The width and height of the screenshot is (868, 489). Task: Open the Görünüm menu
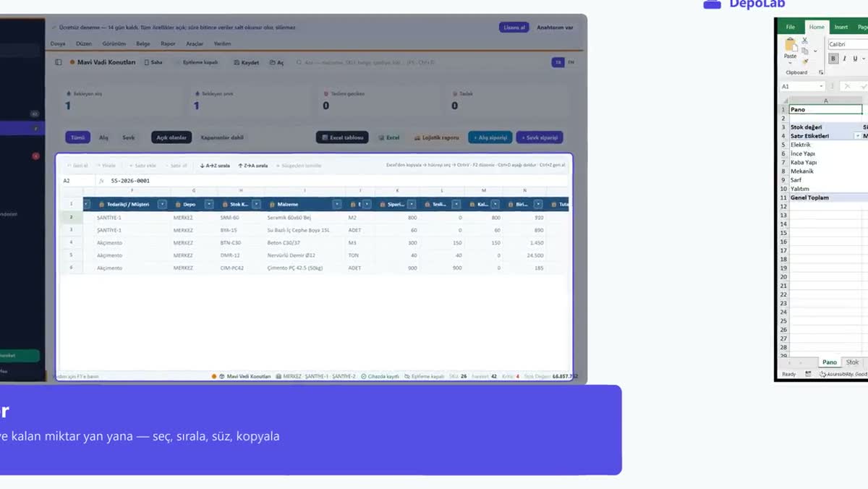114,44
